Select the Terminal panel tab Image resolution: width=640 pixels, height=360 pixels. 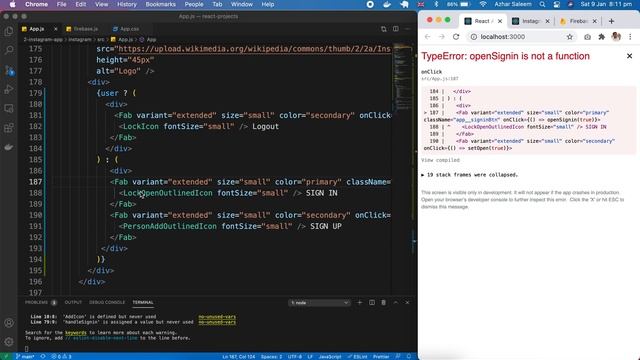pos(143,302)
